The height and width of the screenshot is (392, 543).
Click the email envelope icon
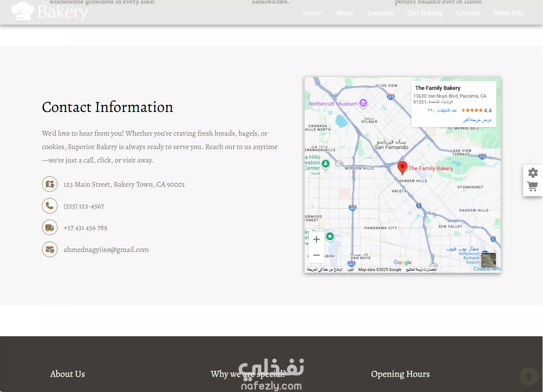pos(50,249)
